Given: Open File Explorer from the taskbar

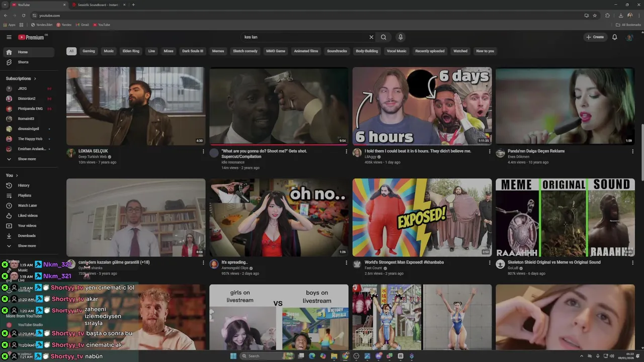Looking at the screenshot, I should (334, 356).
